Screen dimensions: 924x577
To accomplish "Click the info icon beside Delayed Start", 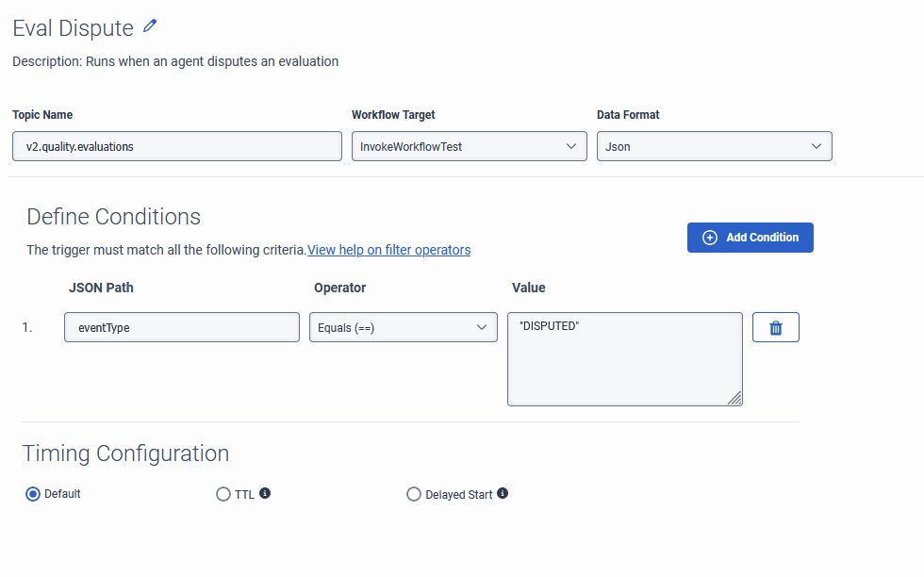I will coord(503,493).
